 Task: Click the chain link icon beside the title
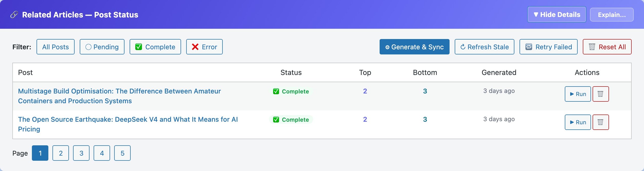[14, 15]
